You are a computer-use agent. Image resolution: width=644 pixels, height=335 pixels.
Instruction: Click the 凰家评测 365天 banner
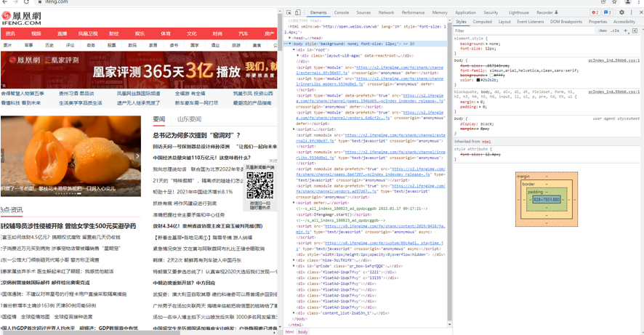click(x=138, y=70)
